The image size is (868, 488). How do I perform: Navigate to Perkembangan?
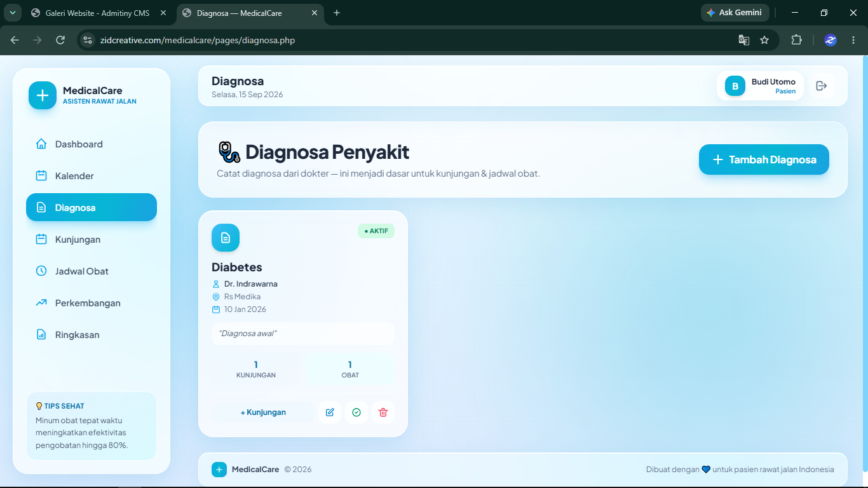pos(92,303)
